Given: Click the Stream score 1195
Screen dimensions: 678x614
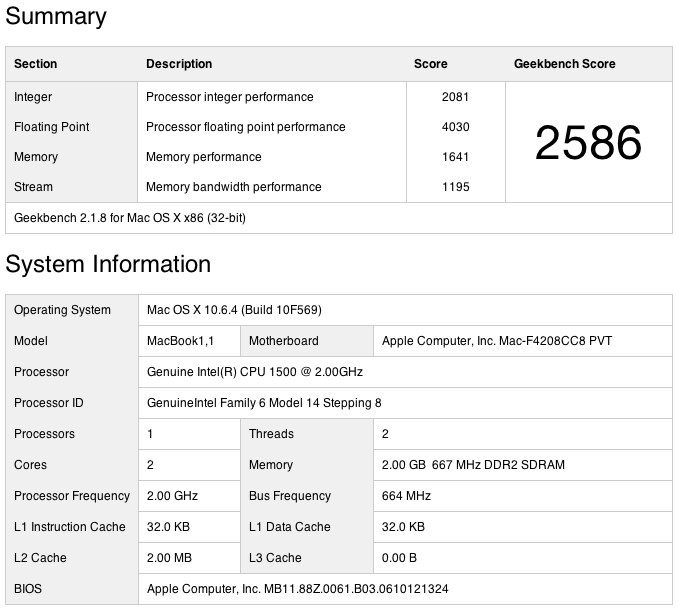Looking at the screenshot, I should (455, 187).
